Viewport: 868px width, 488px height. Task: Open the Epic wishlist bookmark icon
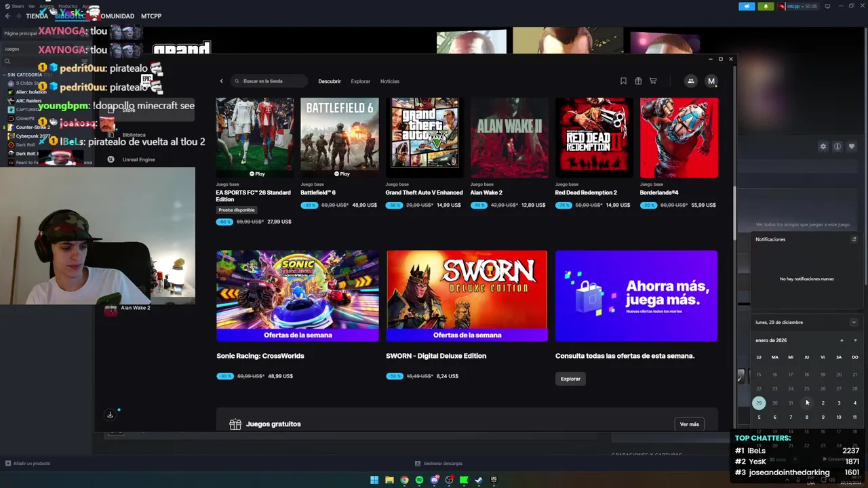coord(623,81)
